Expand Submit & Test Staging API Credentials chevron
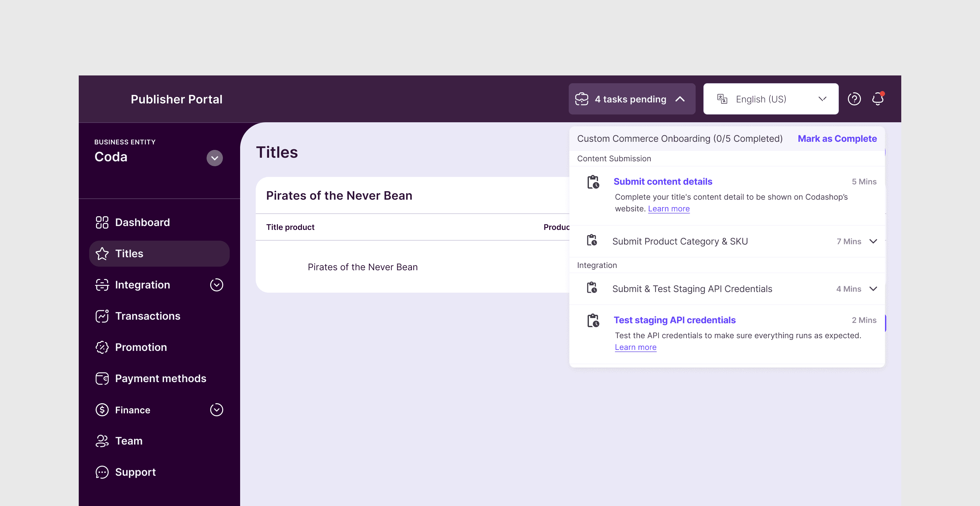980x506 pixels. point(874,289)
